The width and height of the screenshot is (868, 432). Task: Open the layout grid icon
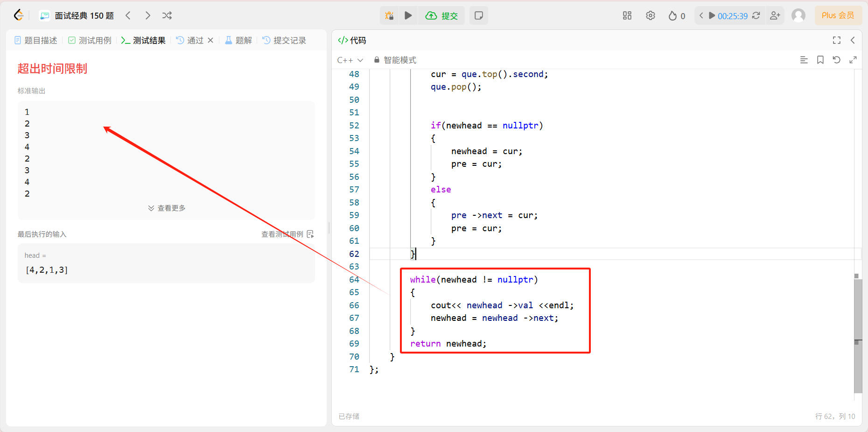pos(627,15)
